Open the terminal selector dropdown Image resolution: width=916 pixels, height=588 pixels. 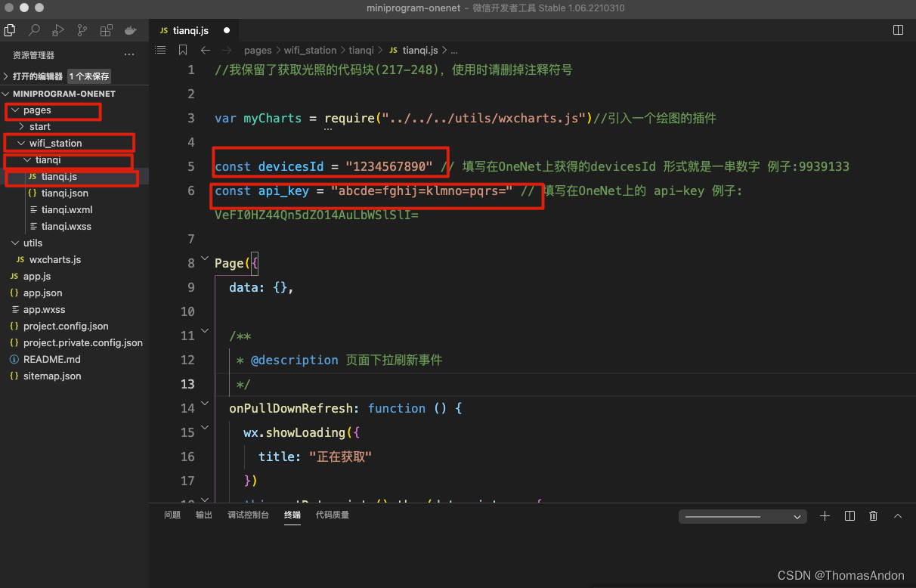point(743,517)
